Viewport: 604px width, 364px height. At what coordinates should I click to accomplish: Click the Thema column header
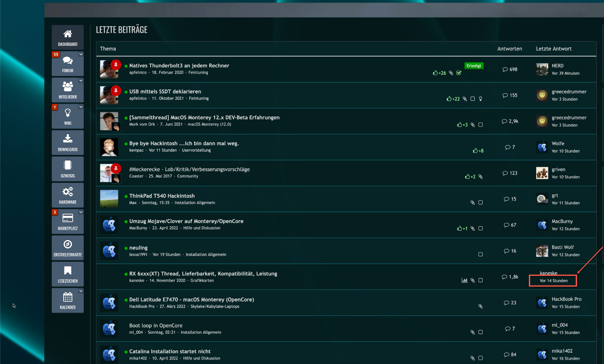coord(108,49)
